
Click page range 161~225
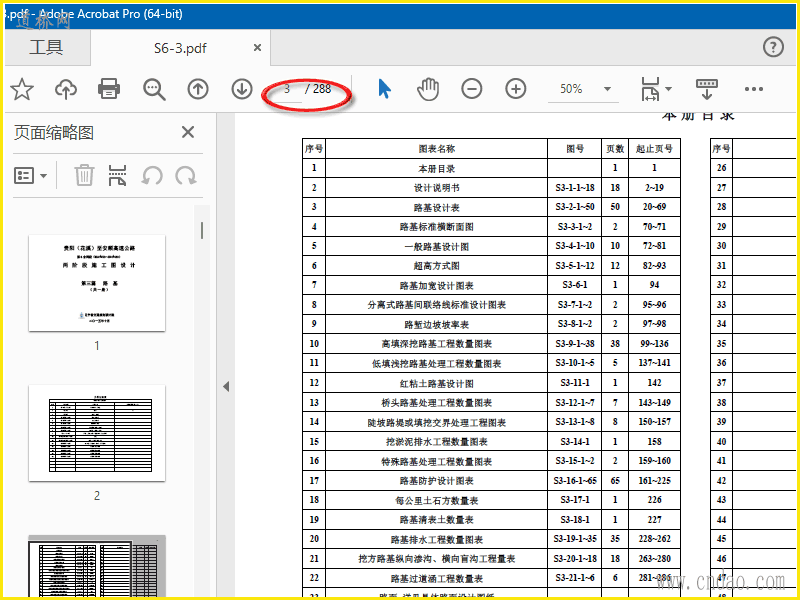pos(655,481)
